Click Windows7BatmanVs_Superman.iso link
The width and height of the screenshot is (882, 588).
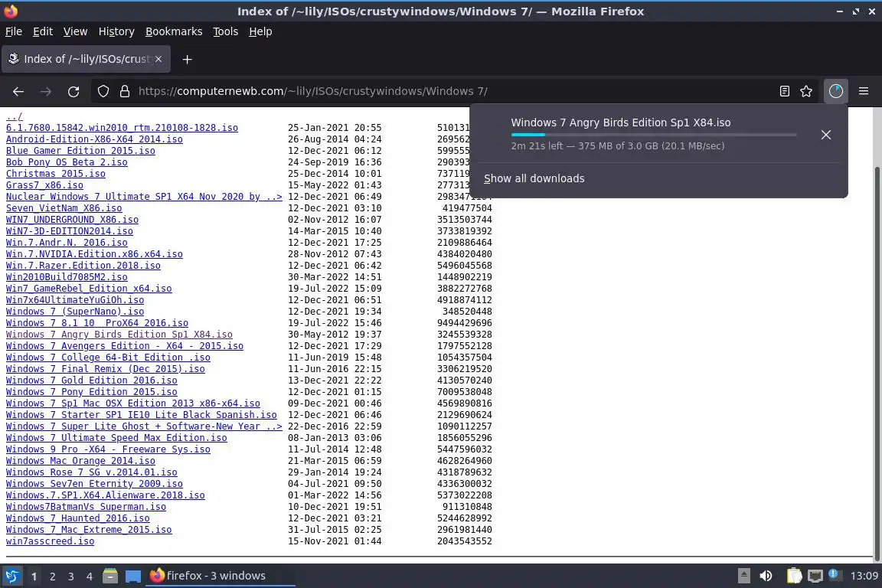tap(86, 506)
